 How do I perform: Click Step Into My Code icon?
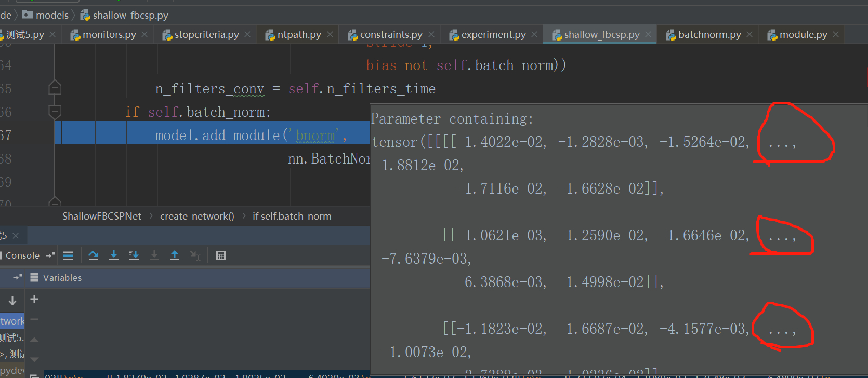134,255
